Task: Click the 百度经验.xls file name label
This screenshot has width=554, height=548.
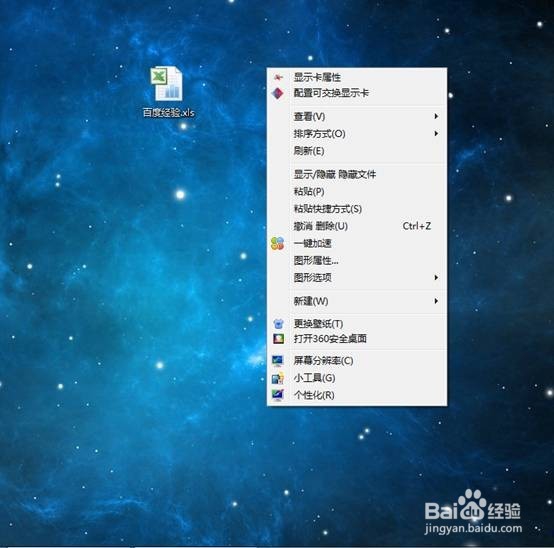Action: click(169, 112)
